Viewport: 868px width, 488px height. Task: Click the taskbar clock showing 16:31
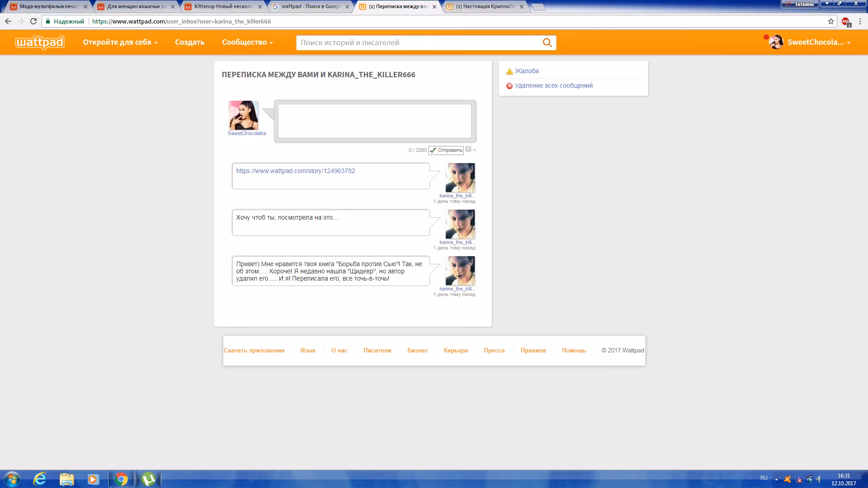844,479
